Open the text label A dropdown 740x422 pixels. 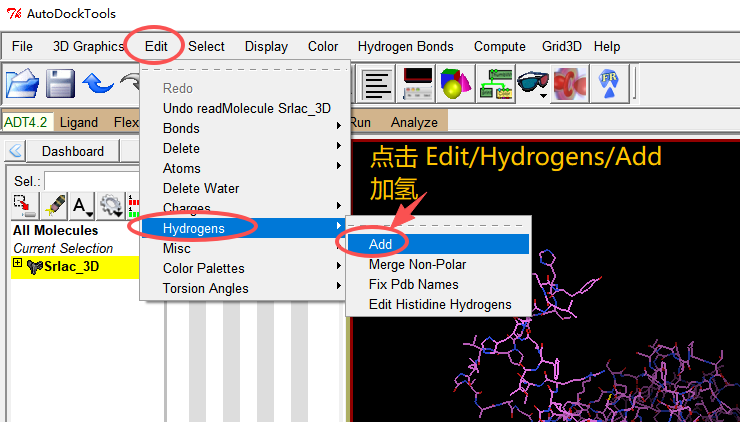[x=82, y=206]
